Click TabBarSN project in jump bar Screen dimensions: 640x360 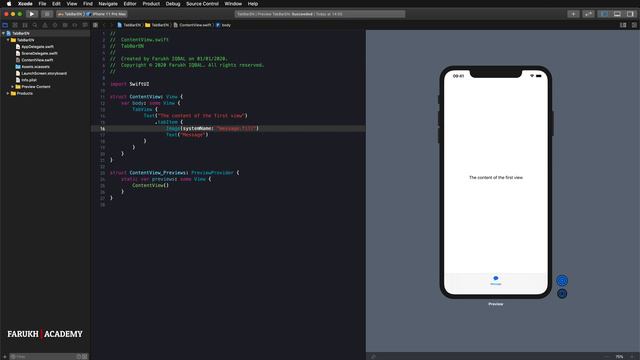pos(129,25)
